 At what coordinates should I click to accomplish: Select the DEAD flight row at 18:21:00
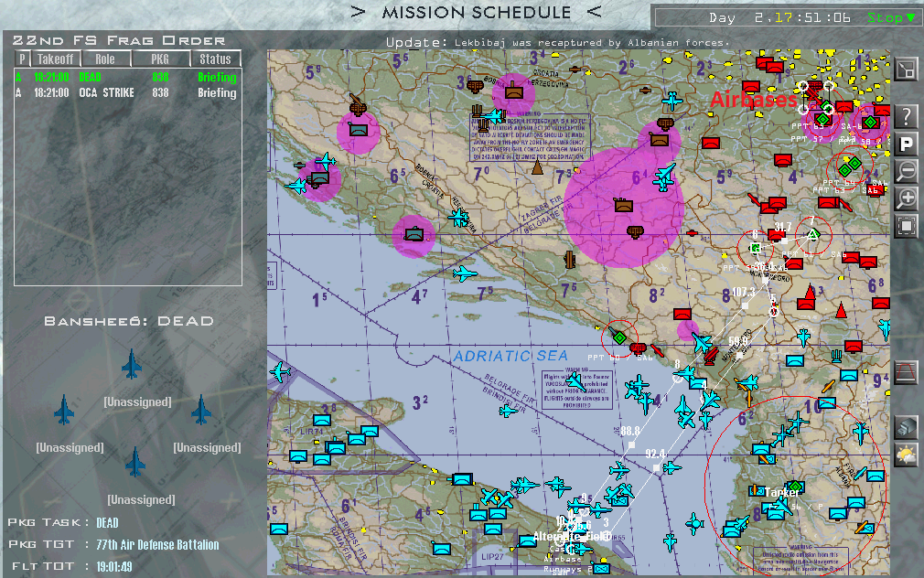coord(126,77)
